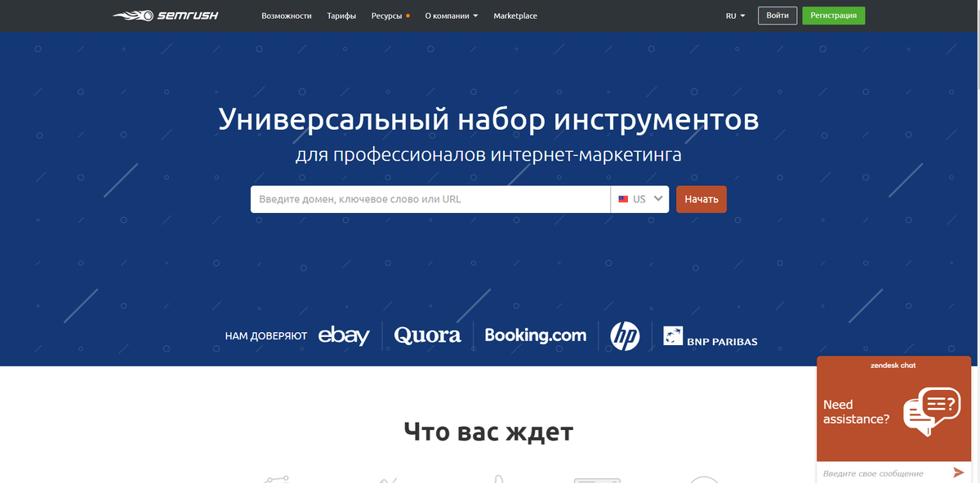980x483 pixels.
Task: Click the Booking.com logo
Action: click(536, 335)
